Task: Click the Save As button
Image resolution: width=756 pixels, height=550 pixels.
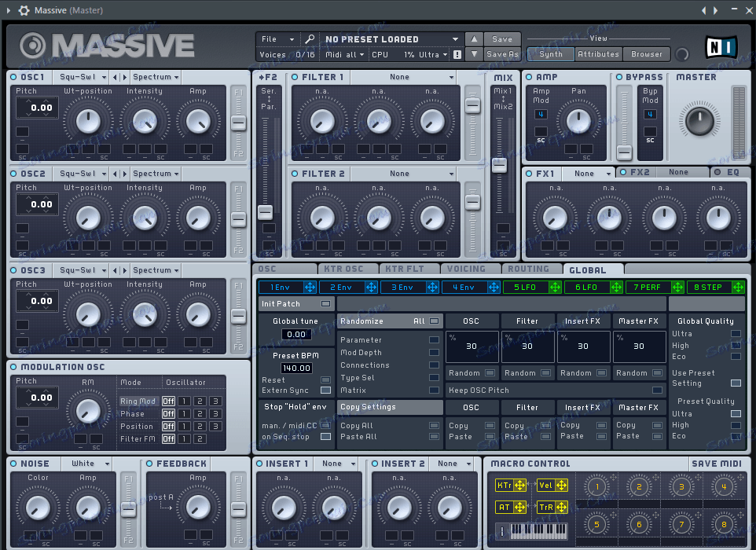Action: click(502, 54)
